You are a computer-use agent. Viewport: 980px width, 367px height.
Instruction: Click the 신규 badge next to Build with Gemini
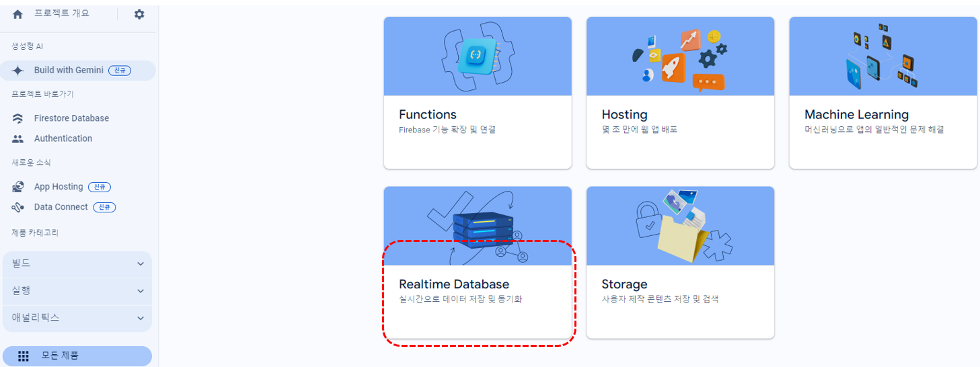coord(119,71)
